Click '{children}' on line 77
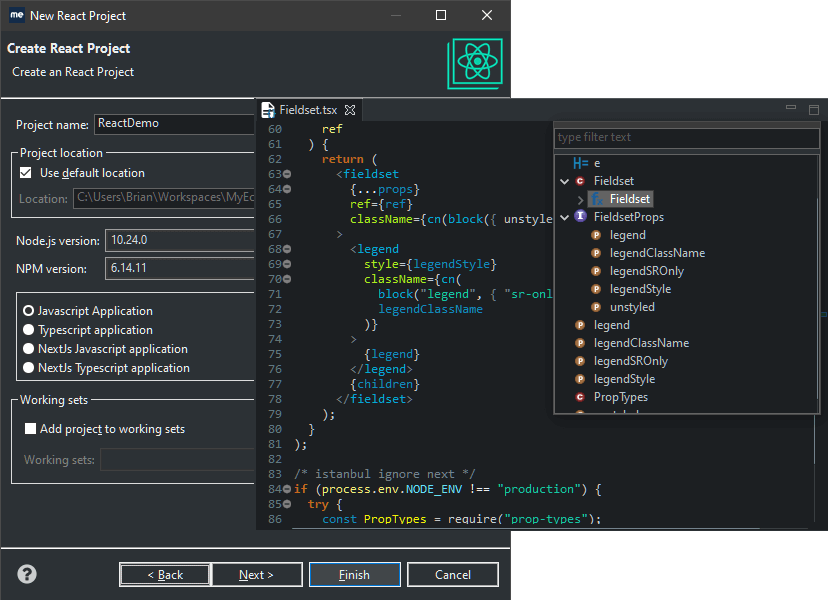Image resolution: width=828 pixels, height=600 pixels. pyautogui.click(x=385, y=384)
